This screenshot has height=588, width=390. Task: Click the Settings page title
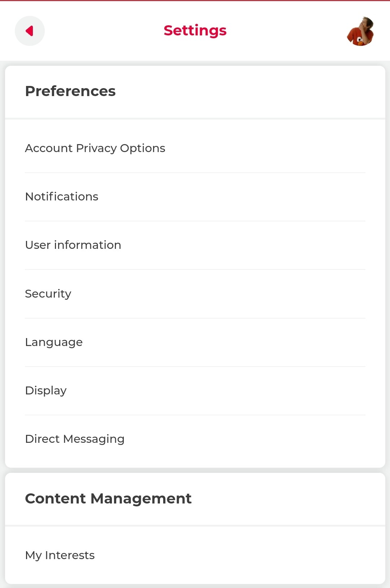pyautogui.click(x=195, y=31)
